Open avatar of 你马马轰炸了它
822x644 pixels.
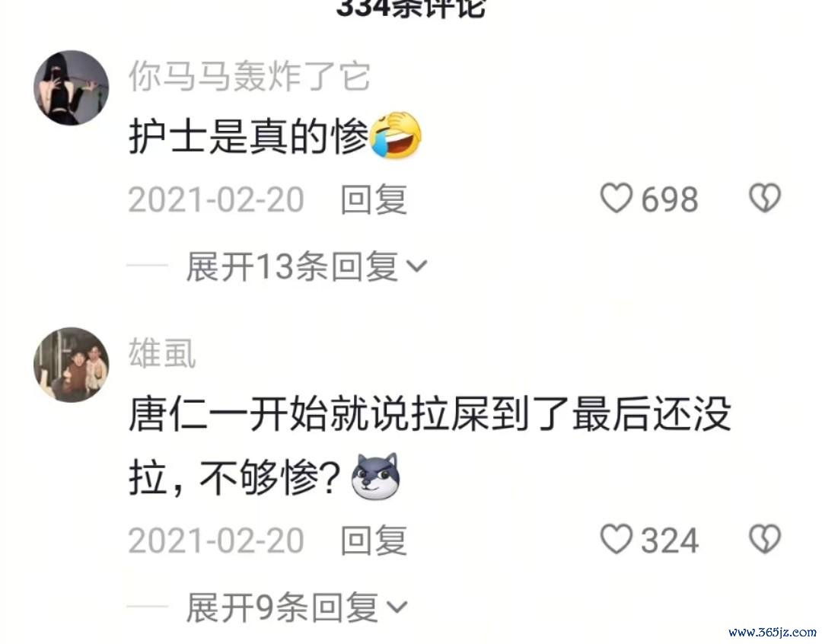pos(72,88)
